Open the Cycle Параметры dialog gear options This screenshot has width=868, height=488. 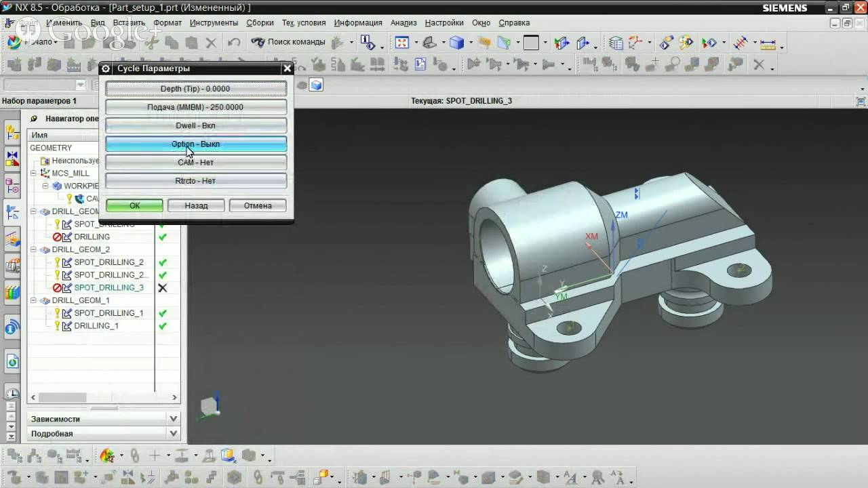pyautogui.click(x=106, y=68)
